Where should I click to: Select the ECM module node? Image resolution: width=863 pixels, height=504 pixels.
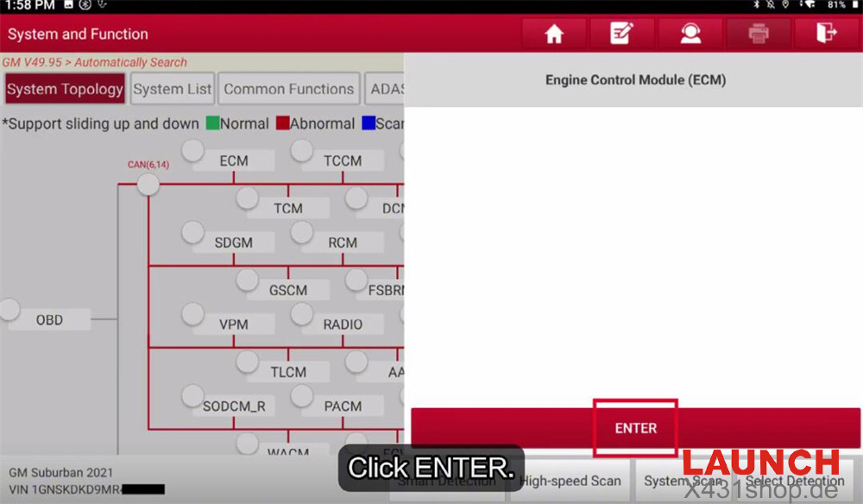[x=233, y=161]
